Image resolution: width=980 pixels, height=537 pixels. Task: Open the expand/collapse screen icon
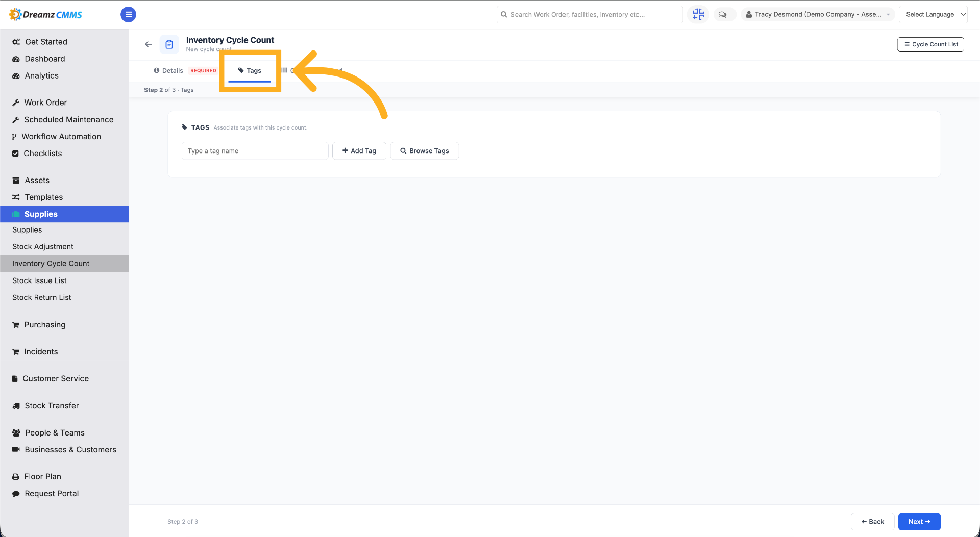click(x=698, y=14)
